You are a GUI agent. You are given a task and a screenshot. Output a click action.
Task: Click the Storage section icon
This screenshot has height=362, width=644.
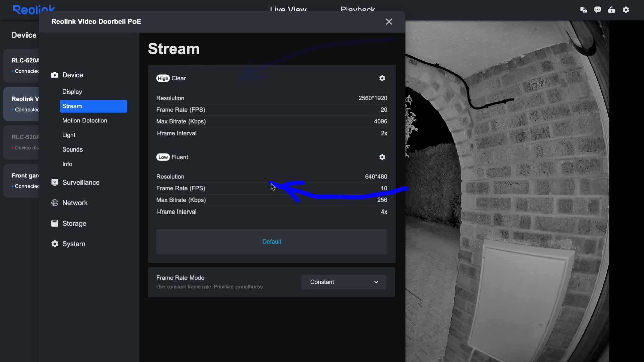pos(55,224)
